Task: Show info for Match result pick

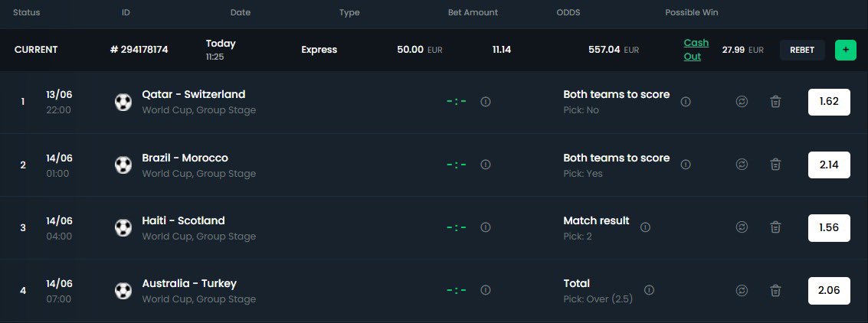Action: 645,227
